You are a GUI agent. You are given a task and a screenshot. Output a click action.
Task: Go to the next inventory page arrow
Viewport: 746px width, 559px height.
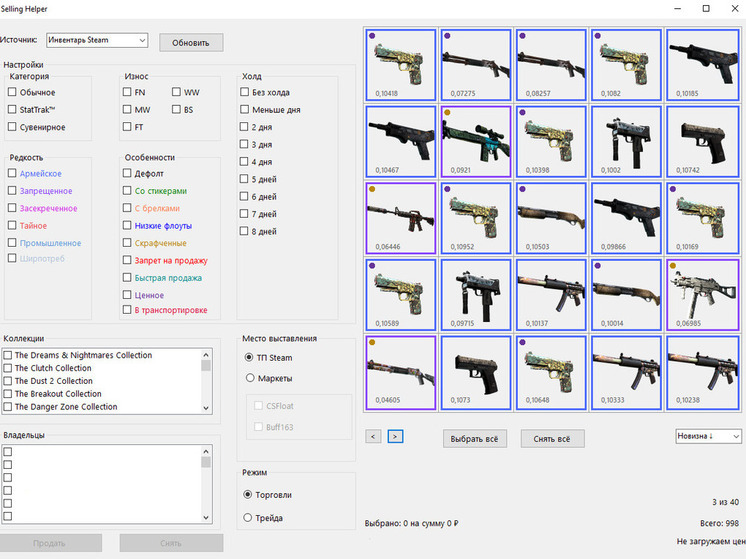[395, 436]
